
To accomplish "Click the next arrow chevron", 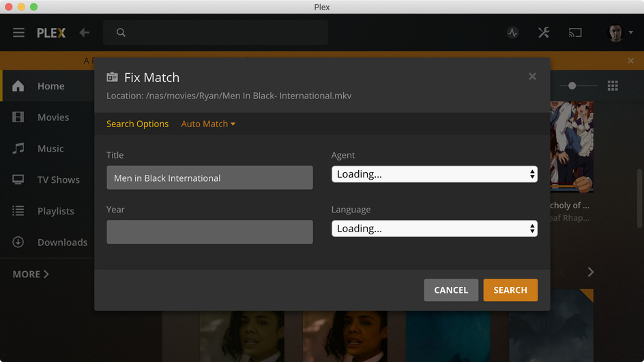I will click(x=591, y=272).
